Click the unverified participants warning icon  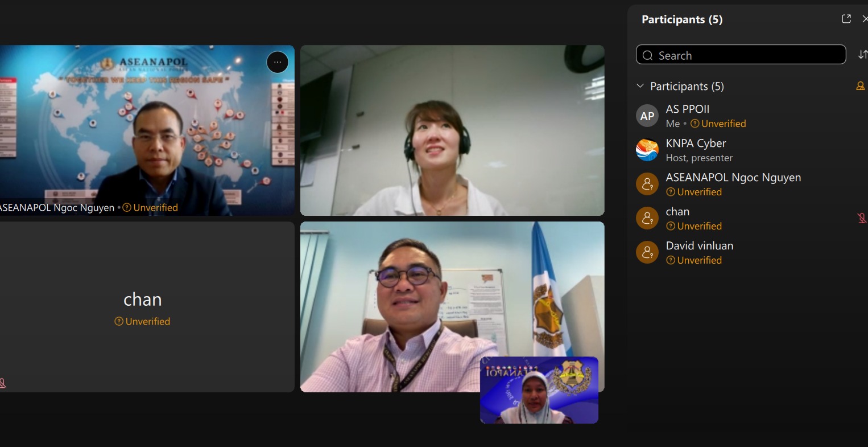tap(860, 86)
